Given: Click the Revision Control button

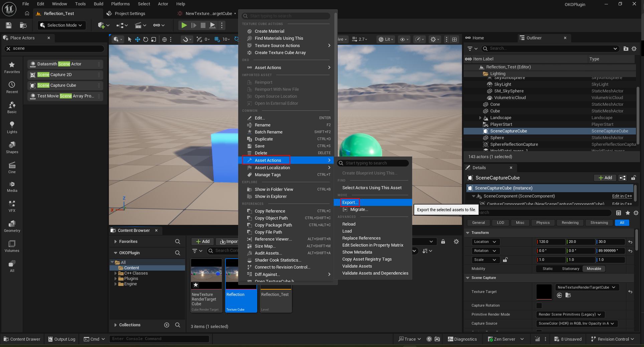Looking at the screenshot, I should pos(612,339).
